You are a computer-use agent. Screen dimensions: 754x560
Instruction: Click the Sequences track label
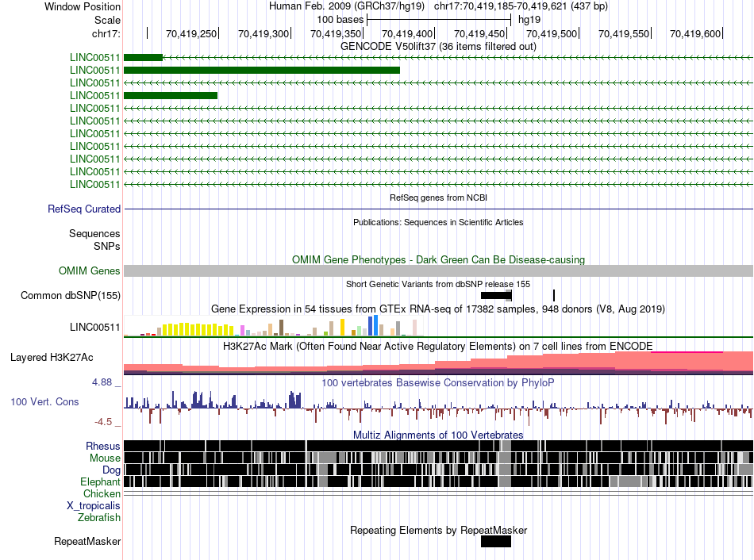click(x=94, y=234)
